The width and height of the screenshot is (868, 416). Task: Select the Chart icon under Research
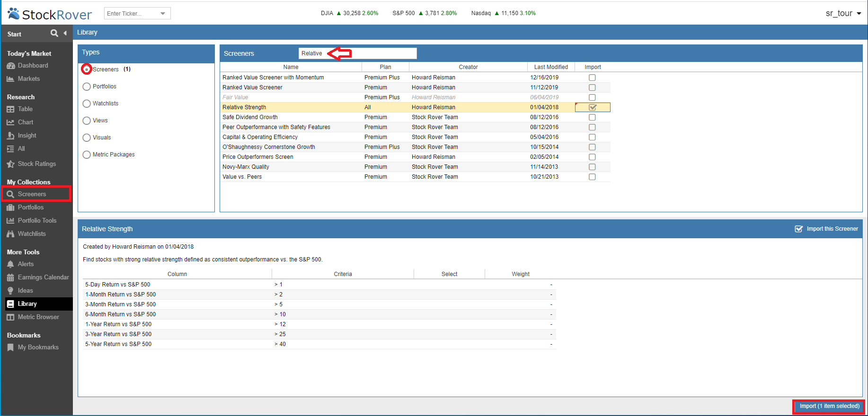(x=10, y=122)
